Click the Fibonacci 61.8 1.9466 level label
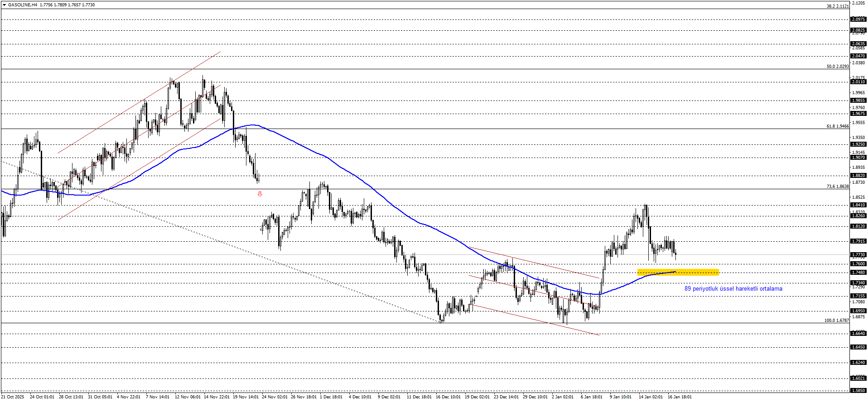This screenshot has height=402, width=868. (837, 126)
